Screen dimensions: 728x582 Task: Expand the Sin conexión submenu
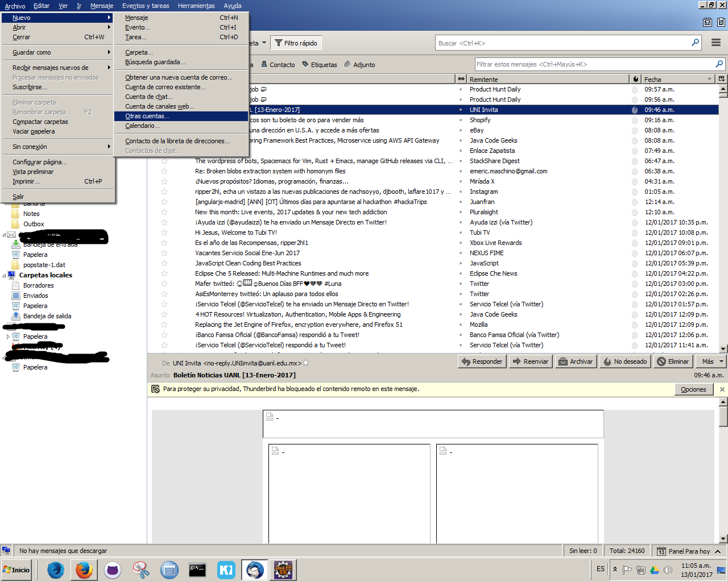pos(58,147)
